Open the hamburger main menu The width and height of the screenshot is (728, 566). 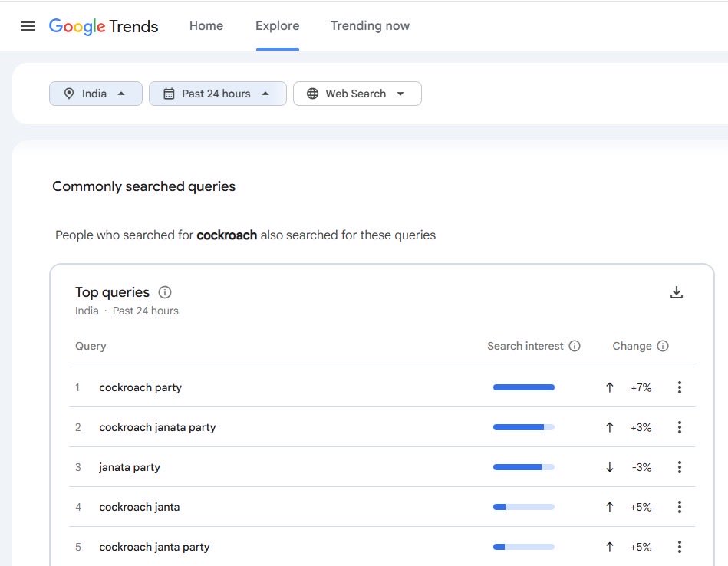tap(28, 26)
